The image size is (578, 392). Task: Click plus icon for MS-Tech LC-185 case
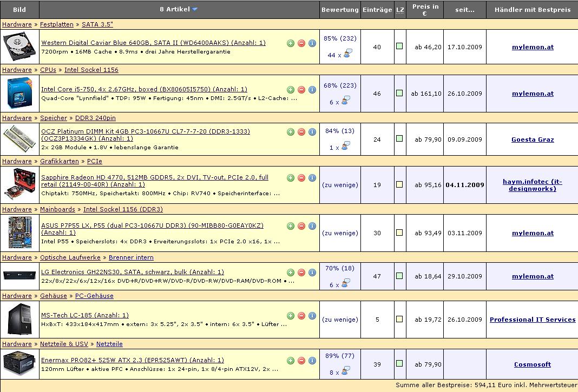point(291,316)
